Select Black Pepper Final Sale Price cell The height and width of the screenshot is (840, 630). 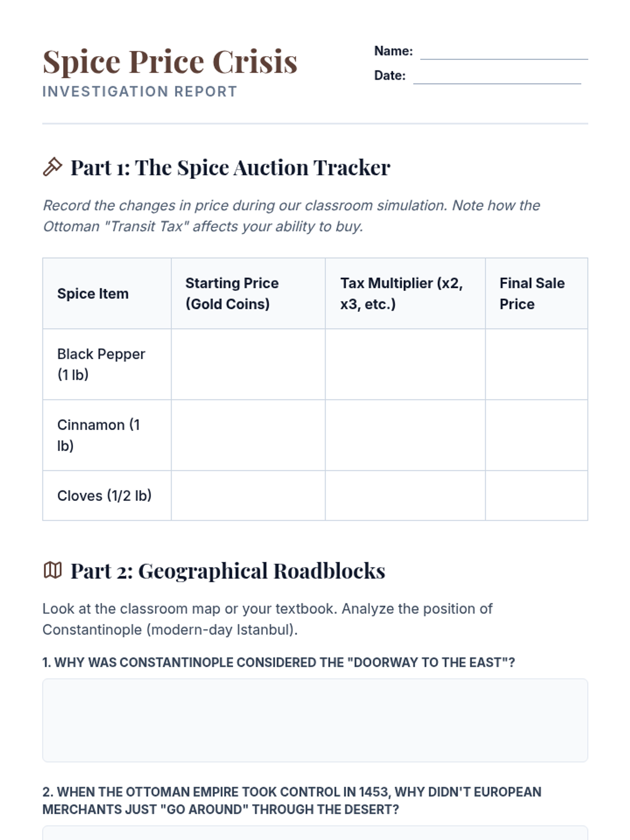(x=536, y=364)
